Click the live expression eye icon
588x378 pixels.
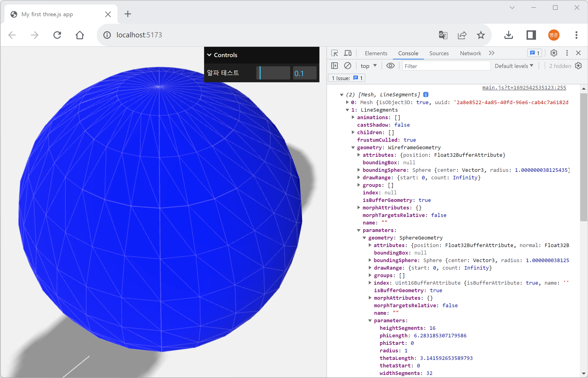click(x=390, y=66)
